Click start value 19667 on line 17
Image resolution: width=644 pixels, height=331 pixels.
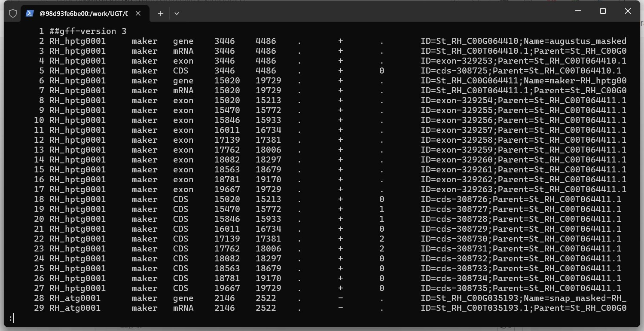point(227,189)
